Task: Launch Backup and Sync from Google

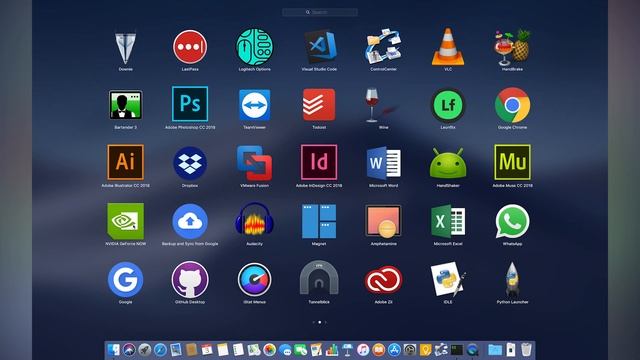Action: click(190, 222)
